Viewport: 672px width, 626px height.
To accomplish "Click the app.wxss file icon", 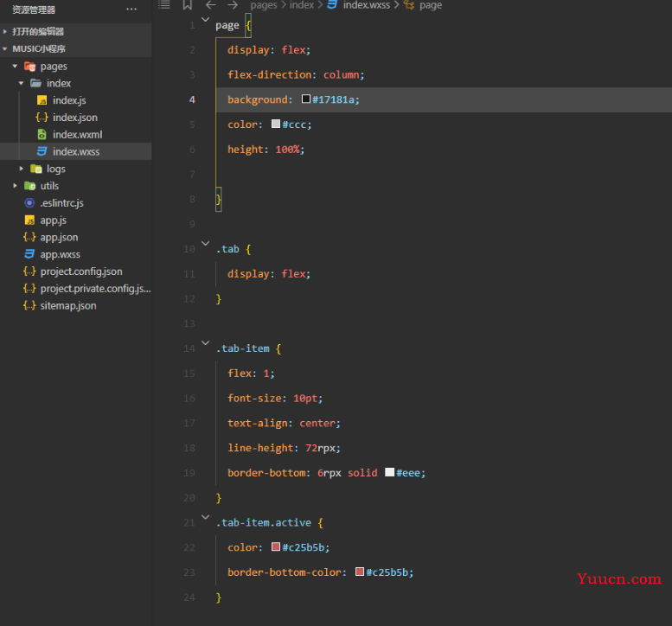I will click(29, 254).
